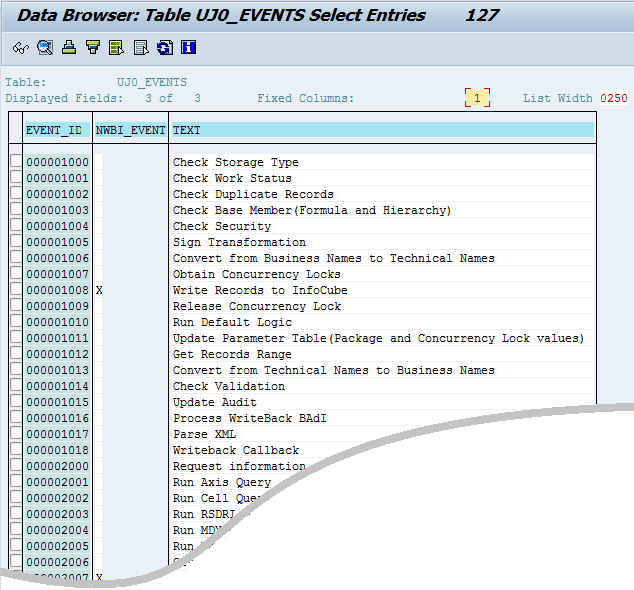The image size is (634, 590).
Task: Click the X in NWBI_EVENT for 000001008
Action: coord(100,290)
